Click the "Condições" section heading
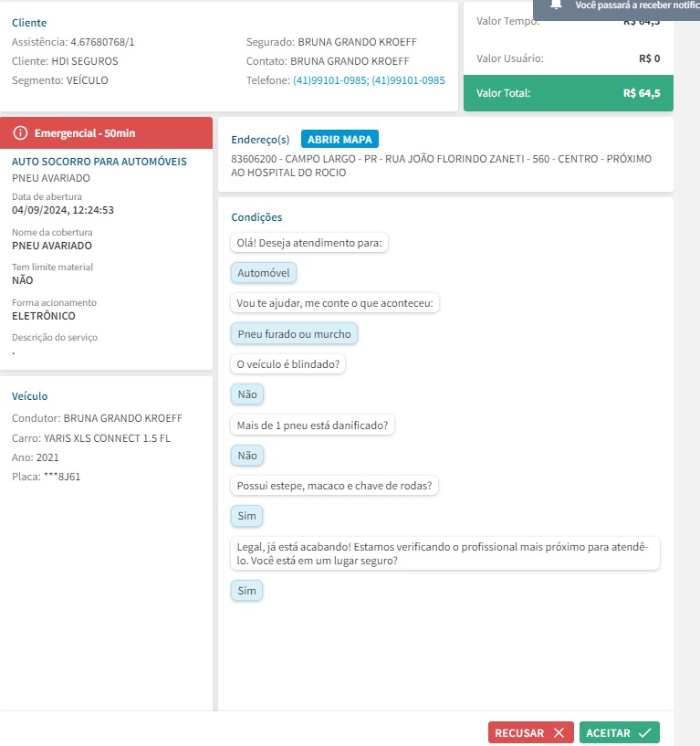 coord(256,217)
